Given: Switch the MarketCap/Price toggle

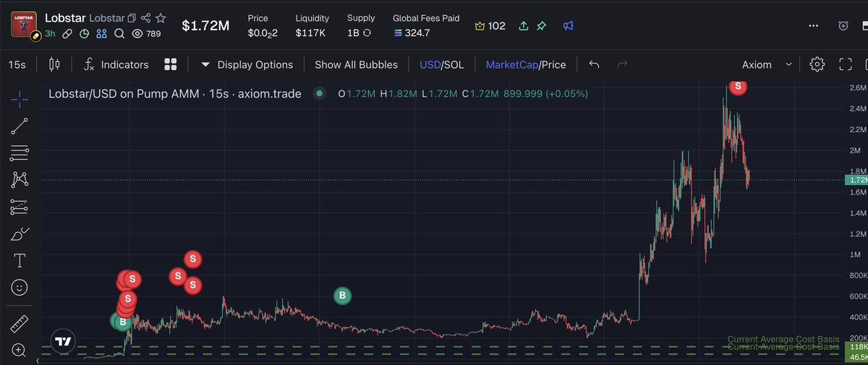Looking at the screenshot, I should point(526,64).
